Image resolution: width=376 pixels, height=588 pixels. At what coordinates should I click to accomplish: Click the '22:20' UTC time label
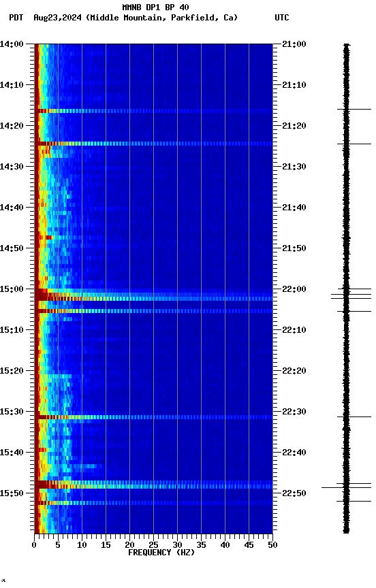pyautogui.click(x=294, y=371)
